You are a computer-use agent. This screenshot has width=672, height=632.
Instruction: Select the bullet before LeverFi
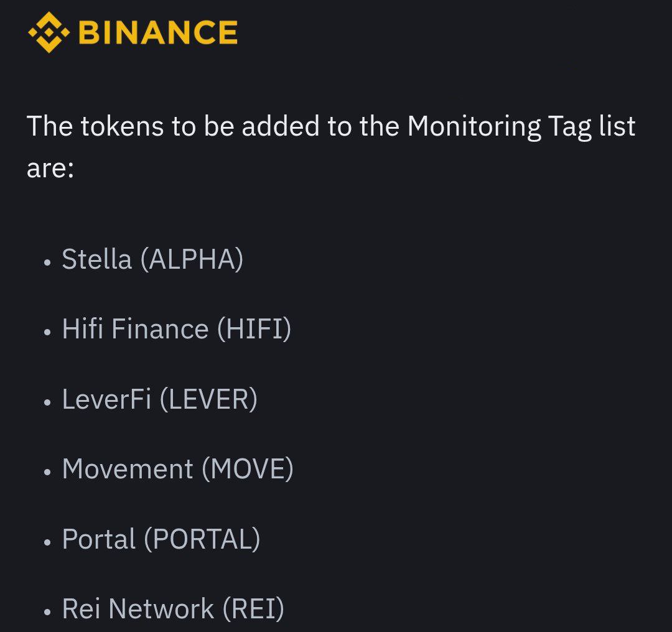(47, 402)
